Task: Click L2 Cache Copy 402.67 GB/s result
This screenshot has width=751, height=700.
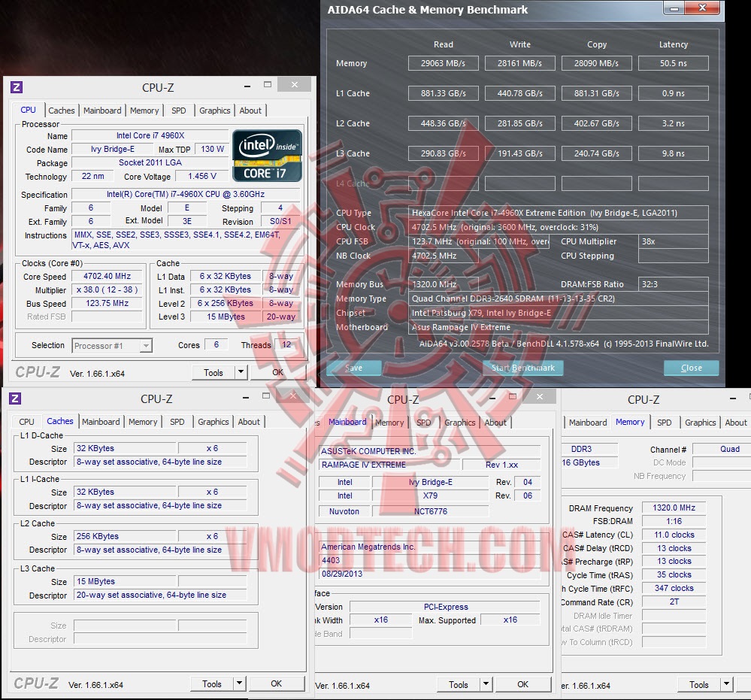Action: [596, 123]
